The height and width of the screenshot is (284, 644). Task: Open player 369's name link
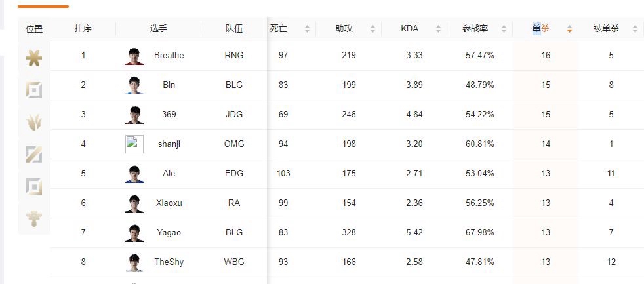[x=169, y=115]
